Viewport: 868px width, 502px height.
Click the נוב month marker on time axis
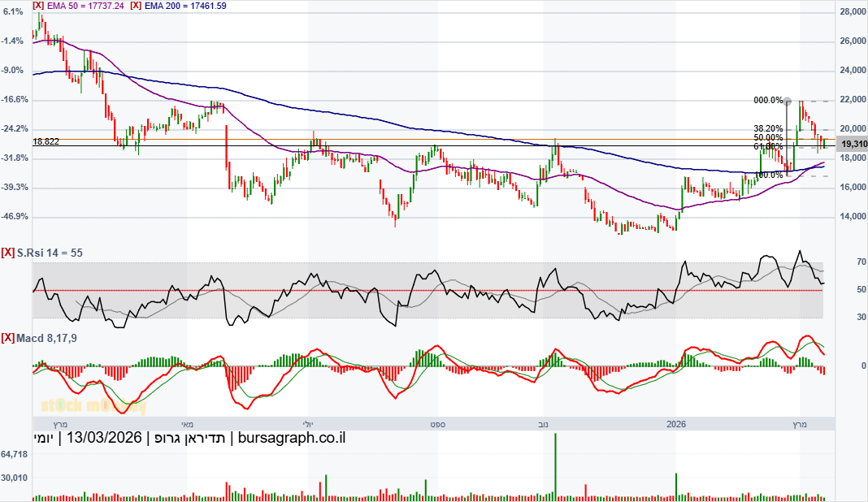[x=543, y=425]
